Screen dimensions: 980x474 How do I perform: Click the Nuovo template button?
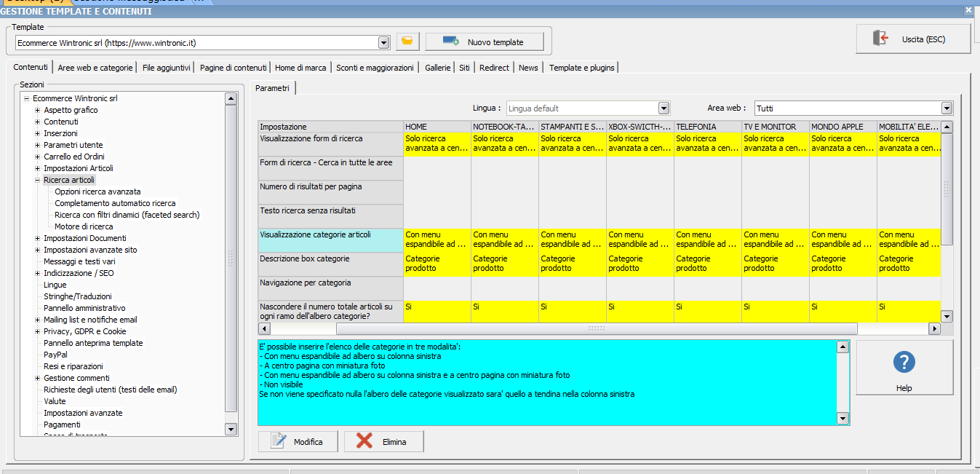pos(485,42)
